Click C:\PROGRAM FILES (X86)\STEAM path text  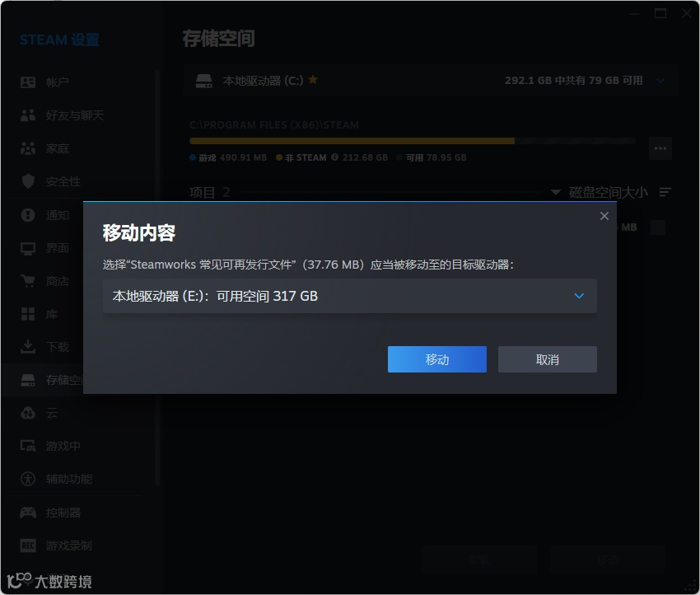[x=274, y=124]
